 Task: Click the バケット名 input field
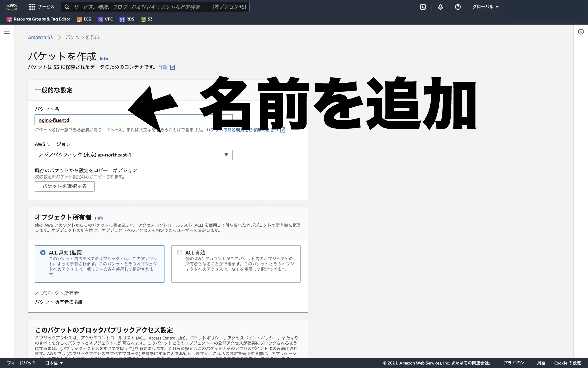coord(134,120)
